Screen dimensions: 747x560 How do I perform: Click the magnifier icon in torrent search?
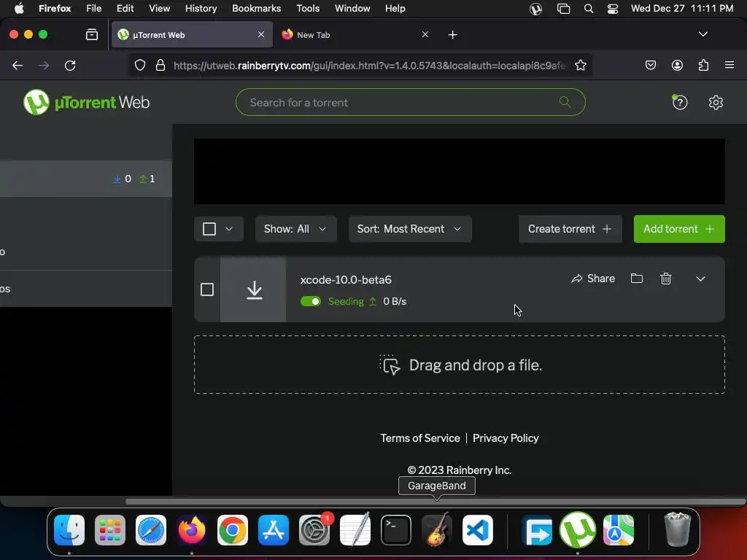[x=565, y=102]
